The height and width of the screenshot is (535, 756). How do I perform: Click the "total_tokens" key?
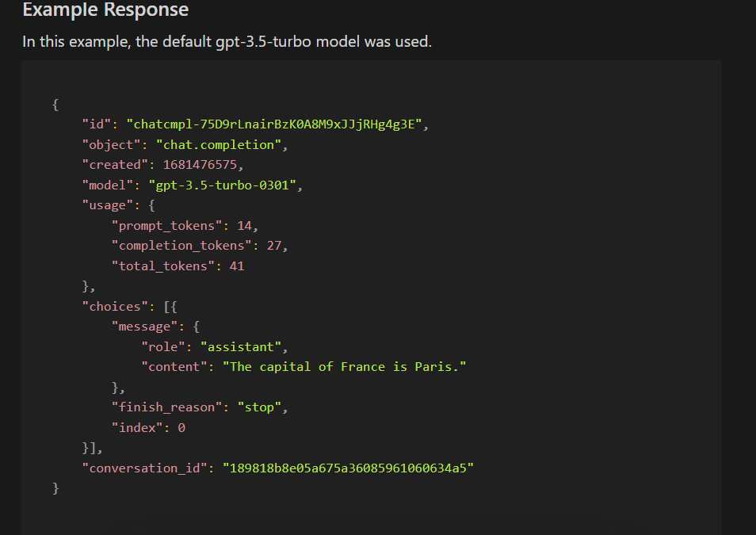(163, 266)
